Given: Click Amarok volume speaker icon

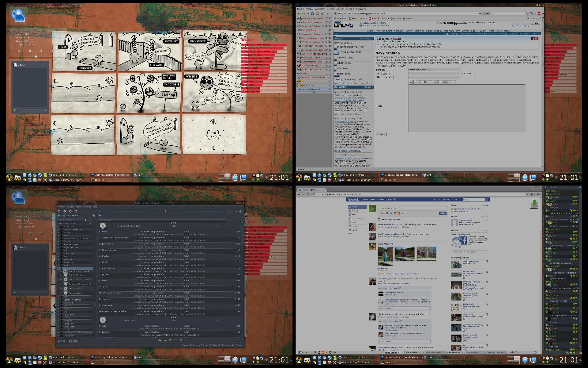Looking at the screenshot, I should tap(240, 211).
